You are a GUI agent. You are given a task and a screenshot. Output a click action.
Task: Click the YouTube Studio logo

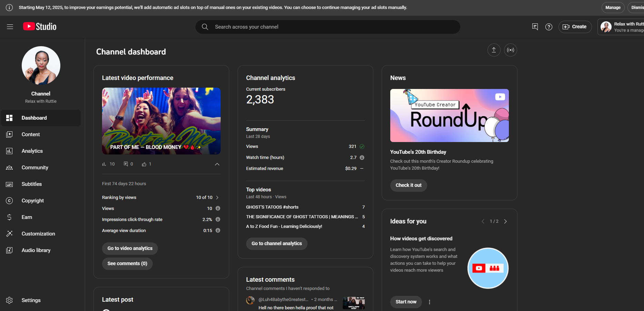[x=40, y=27]
